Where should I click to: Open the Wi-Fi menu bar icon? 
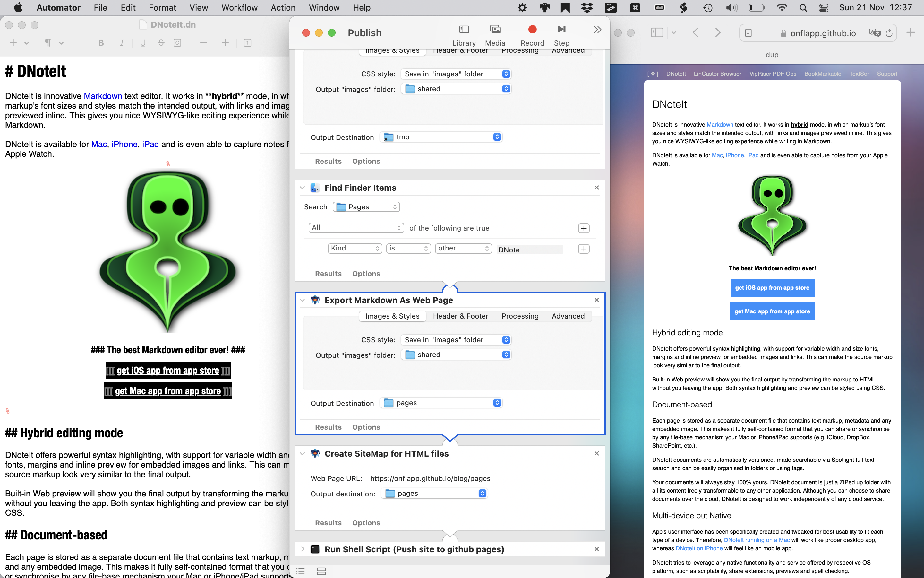coord(782,8)
